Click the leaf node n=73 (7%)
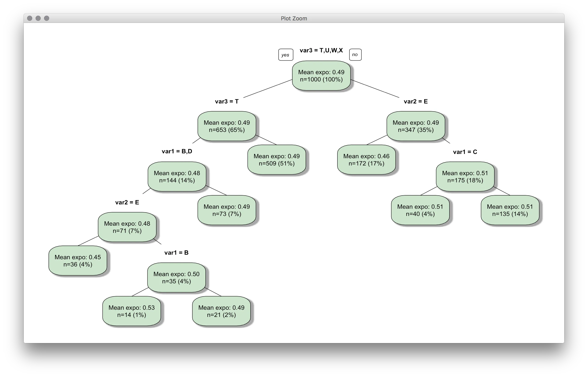Viewport: 588px width, 377px height. (227, 210)
